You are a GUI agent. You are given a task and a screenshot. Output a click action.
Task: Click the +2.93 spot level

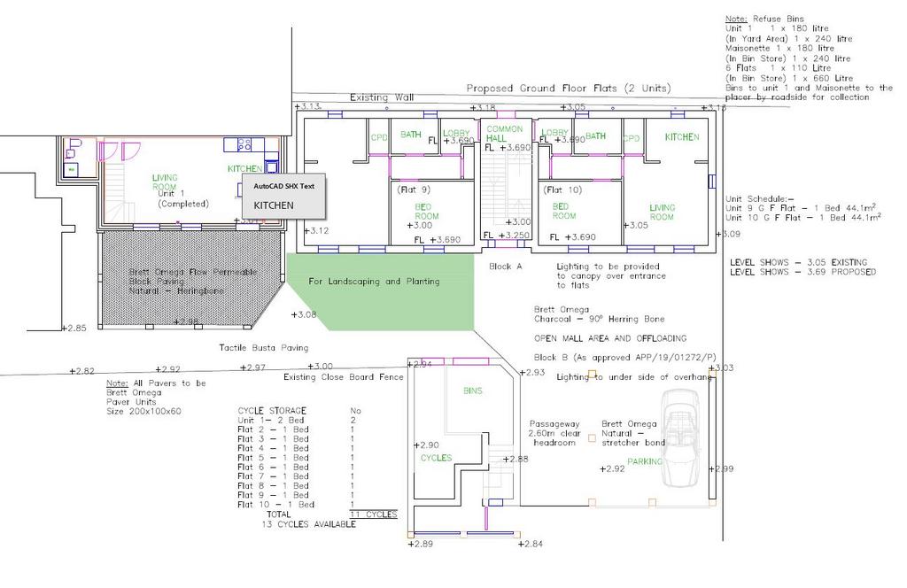pyautogui.click(x=532, y=372)
